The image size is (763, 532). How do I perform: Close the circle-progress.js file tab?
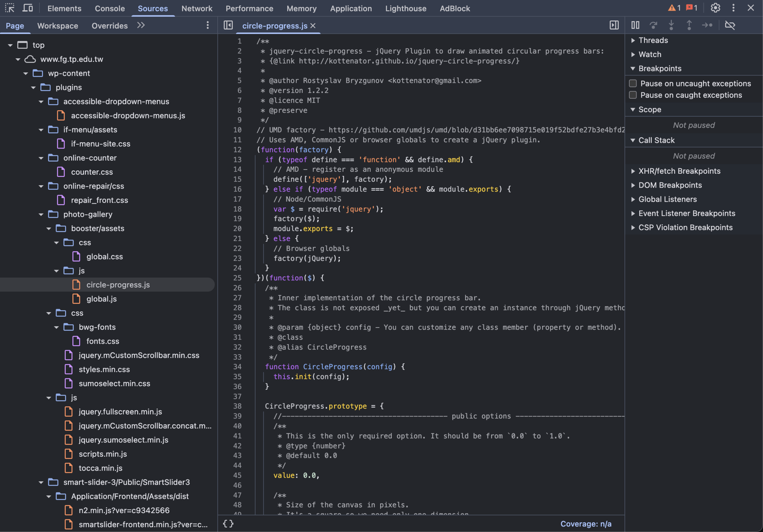(313, 26)
